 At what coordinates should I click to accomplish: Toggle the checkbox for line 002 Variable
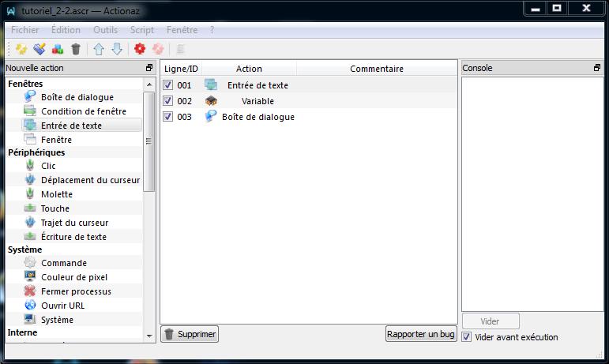(168, 101)
